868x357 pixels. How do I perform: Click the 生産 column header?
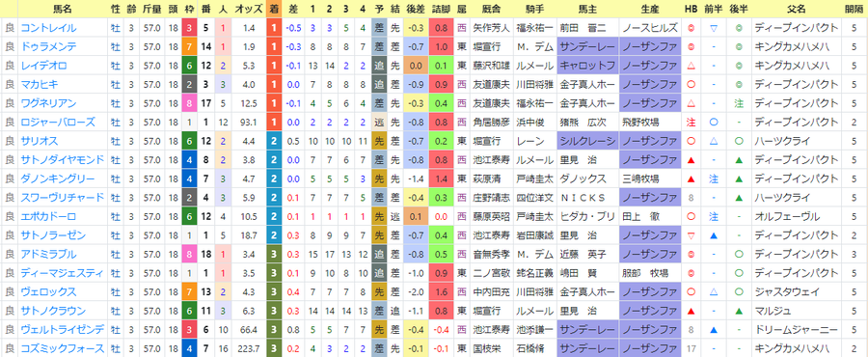point(649,9)
